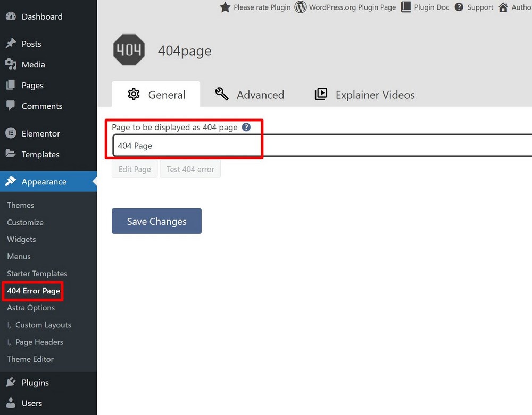Click the Elementor circle logo icon
This screenshot has width=532, height=415.
pyautogui.click(x=11, y=133)
